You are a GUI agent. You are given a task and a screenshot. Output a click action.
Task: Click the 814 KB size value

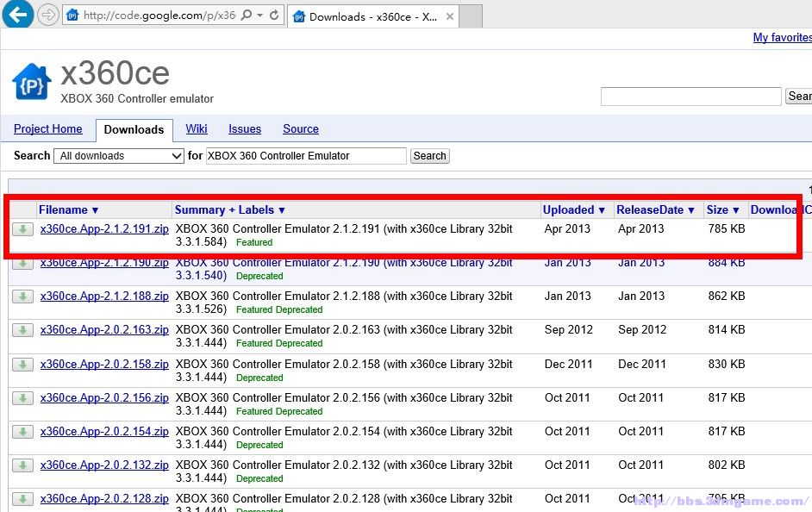coord(727,330)
